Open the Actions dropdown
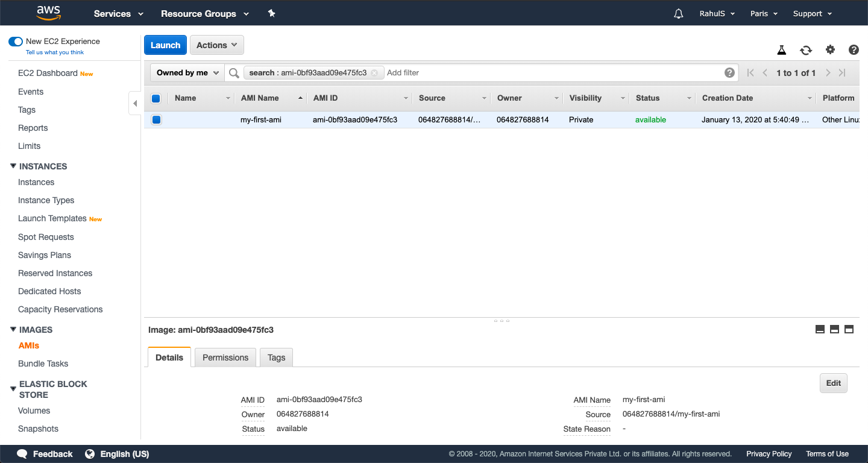 coord(216,45)
